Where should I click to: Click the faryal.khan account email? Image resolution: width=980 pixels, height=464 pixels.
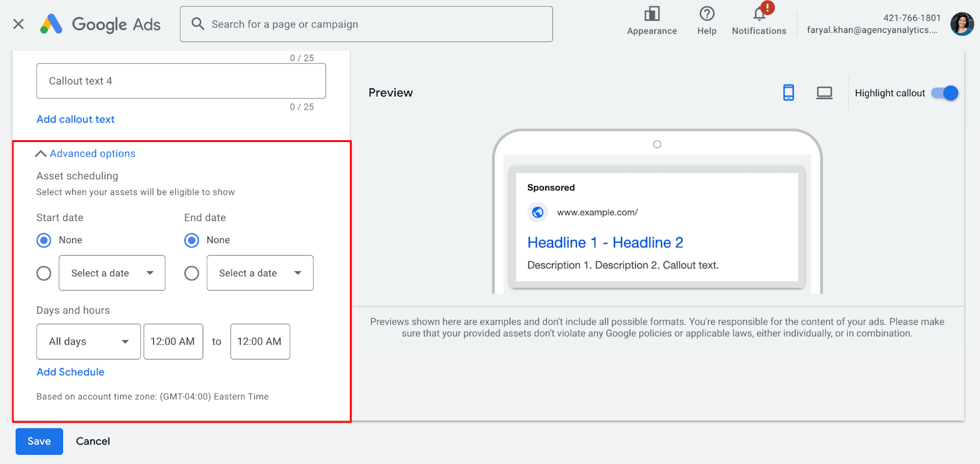point(872,30)
